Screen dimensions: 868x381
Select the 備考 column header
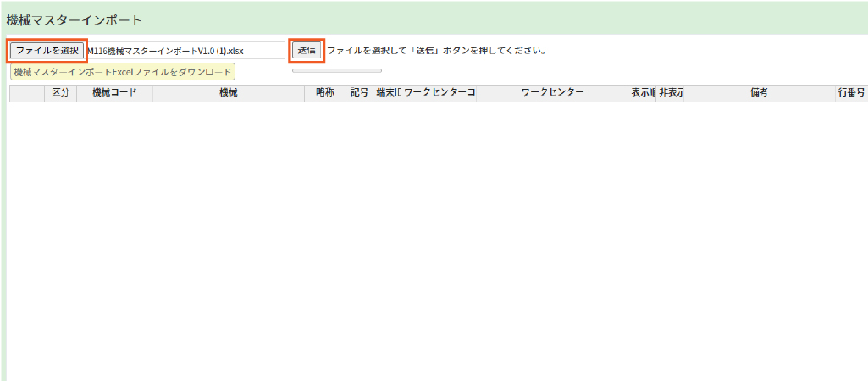point(758,93)
